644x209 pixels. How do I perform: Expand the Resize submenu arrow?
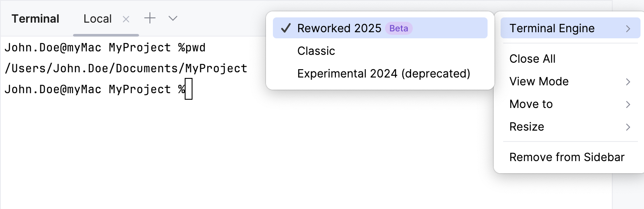pyautogui.click(x=628, y=127)
